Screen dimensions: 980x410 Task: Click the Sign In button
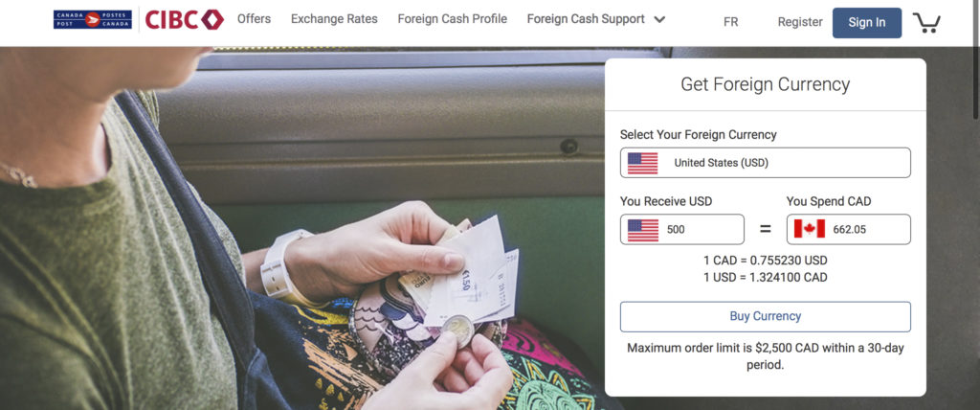click(x=866, y=23)
